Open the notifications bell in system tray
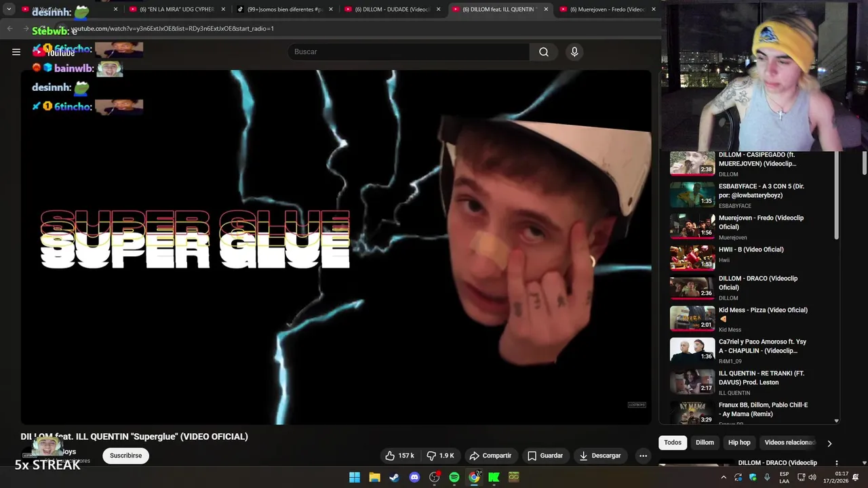The width and height of the screenshot is (868, 488). coord(856,477)
